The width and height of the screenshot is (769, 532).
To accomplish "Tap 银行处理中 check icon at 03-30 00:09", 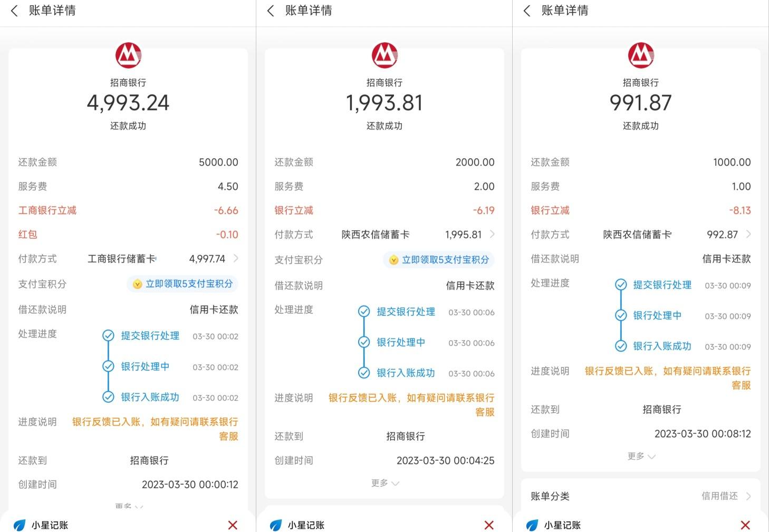I will click(621, 315).
